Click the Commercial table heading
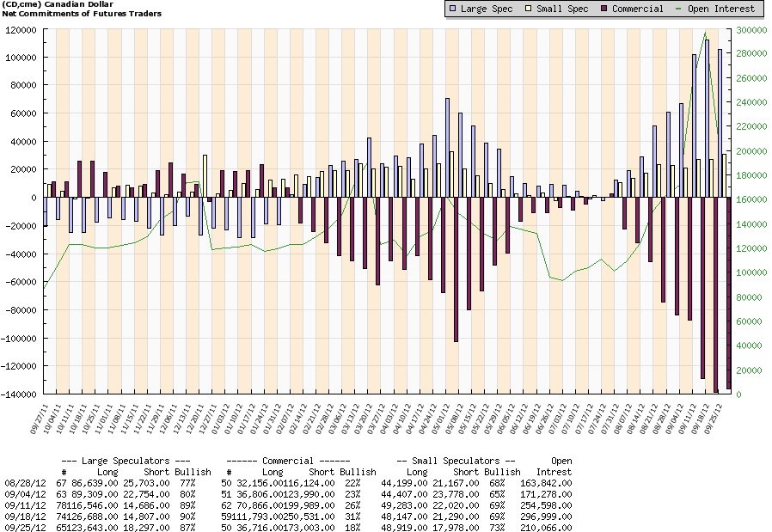 tap(288, 462)
